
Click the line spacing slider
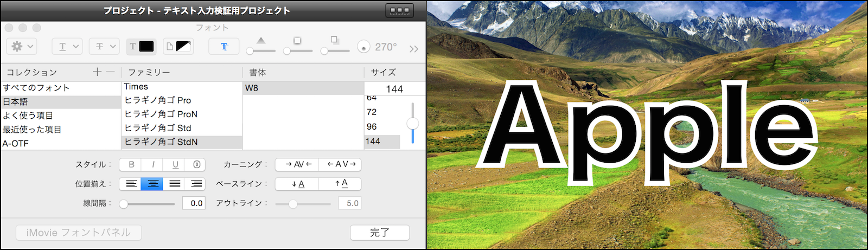click(x=148, y=204)
